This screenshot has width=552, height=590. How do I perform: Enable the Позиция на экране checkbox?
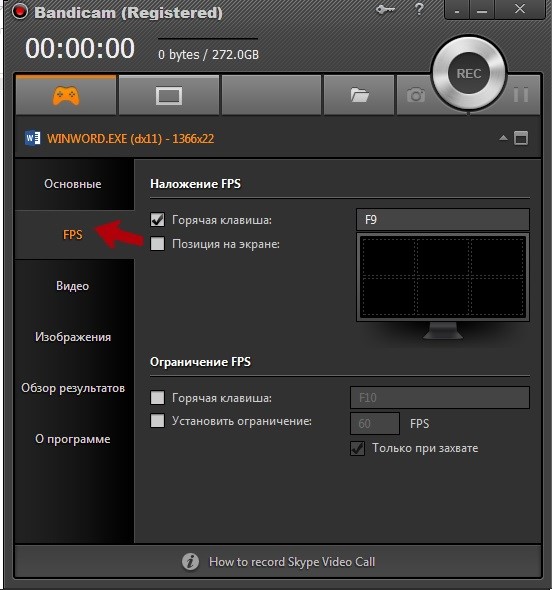click(x=157, y=244)
